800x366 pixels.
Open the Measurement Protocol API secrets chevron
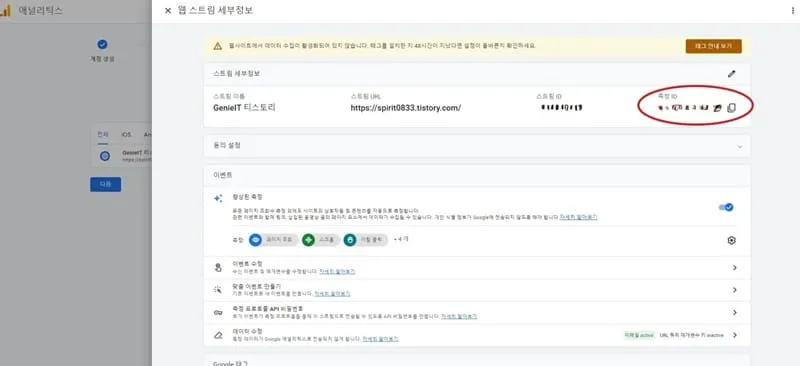734,312
